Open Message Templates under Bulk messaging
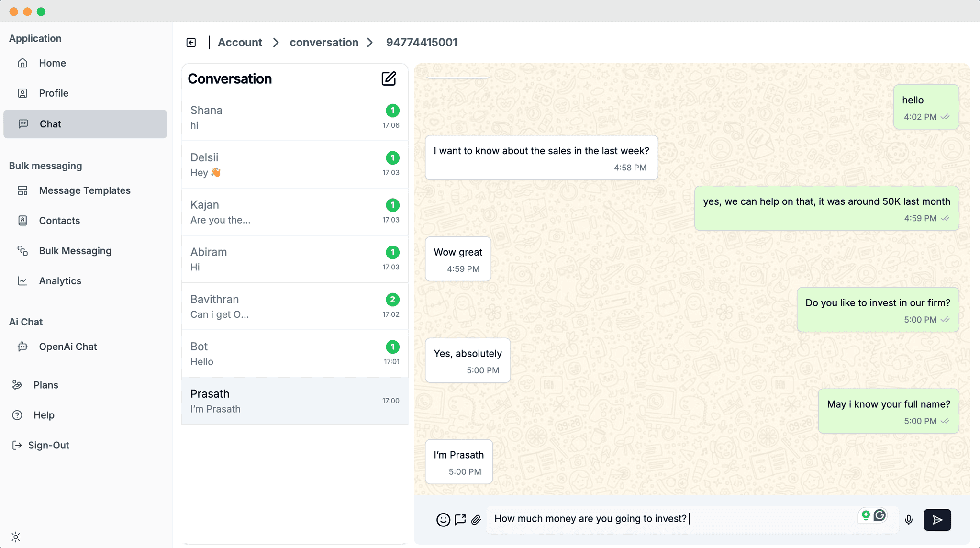Viewport: 980px width, 548px height. click(x=84, y=190)
